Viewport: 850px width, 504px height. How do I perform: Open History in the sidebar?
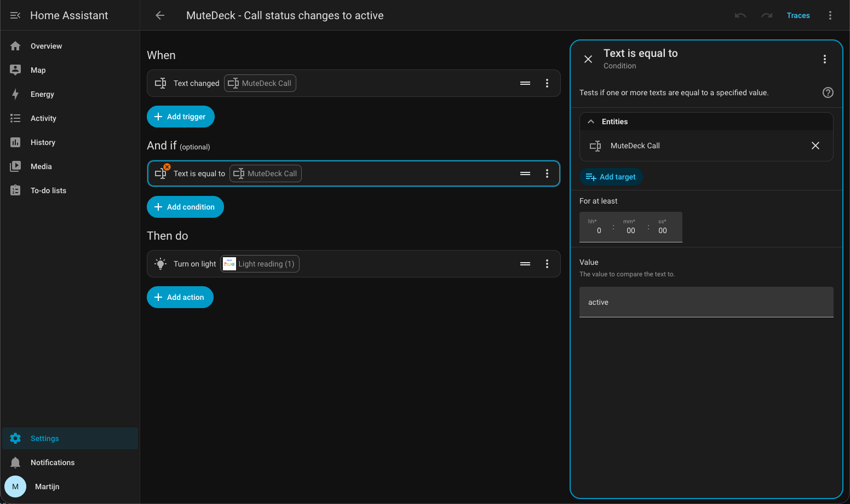point(70,142)
